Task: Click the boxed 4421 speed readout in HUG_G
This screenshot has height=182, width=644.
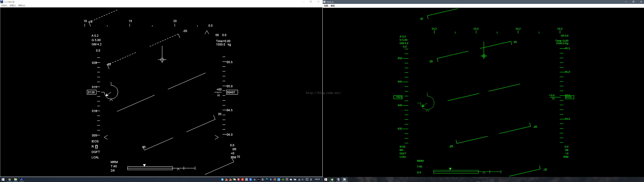Action: point(398,97)
